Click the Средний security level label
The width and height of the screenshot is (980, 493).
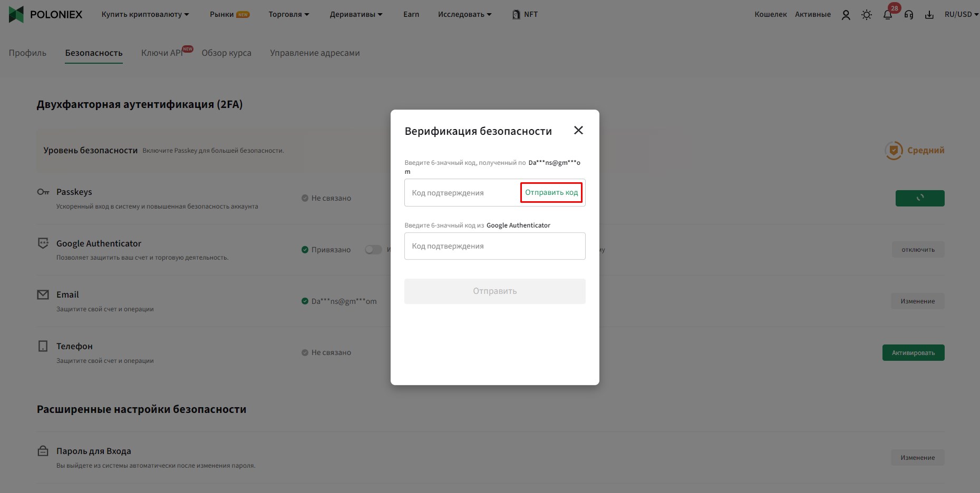pyautogui.click(x=926, y=150)
